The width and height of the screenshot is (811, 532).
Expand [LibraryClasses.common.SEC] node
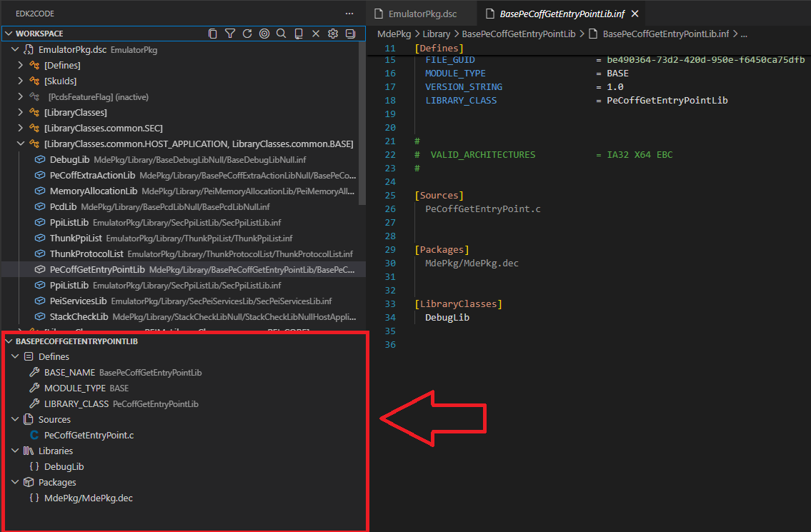pos(20,129)
